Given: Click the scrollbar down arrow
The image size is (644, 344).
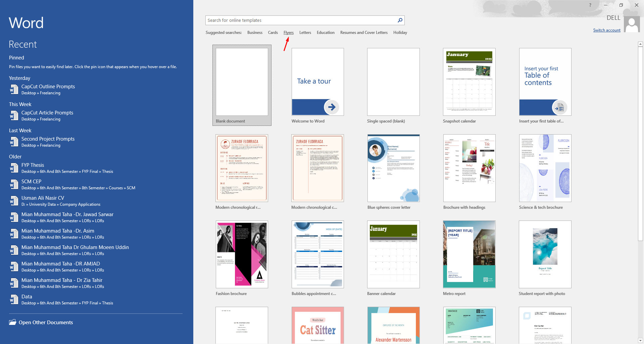Looking at the screenshot, I should pos(640,339).
